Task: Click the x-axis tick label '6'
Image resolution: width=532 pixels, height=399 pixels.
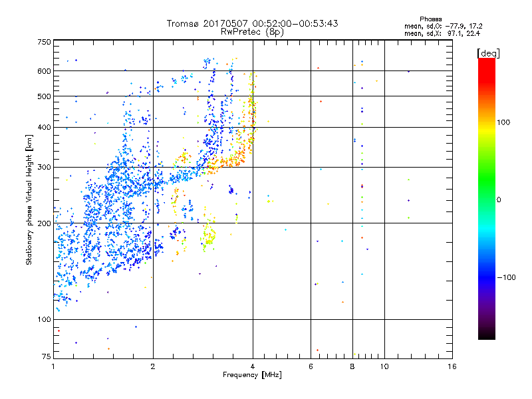Action: click(x=311, y=366)
